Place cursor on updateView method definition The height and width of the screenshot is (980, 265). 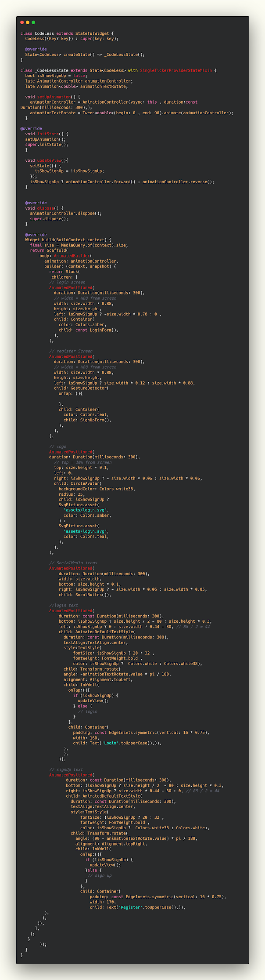pyautogui.click(x=50, y=160)
